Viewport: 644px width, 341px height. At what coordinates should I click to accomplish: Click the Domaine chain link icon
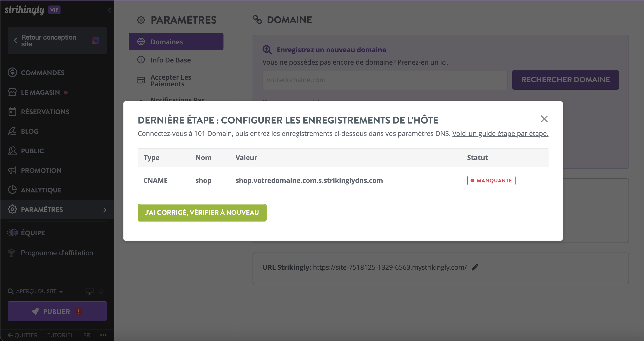coord(257,20)
